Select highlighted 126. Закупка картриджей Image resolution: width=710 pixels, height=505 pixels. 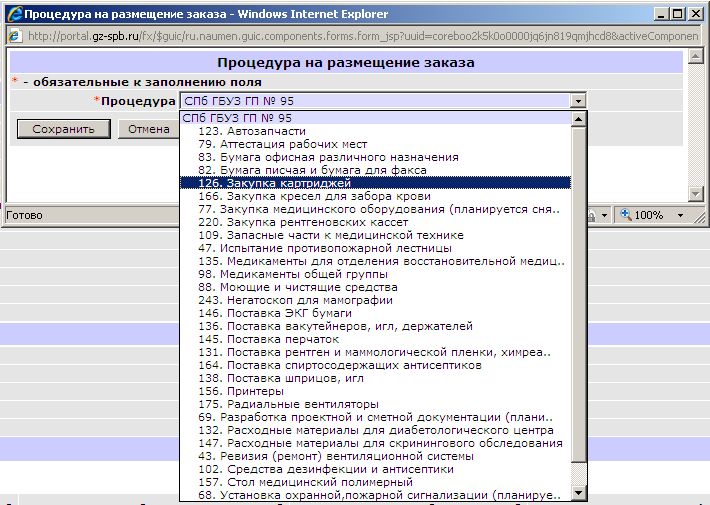tap(375, 183)
